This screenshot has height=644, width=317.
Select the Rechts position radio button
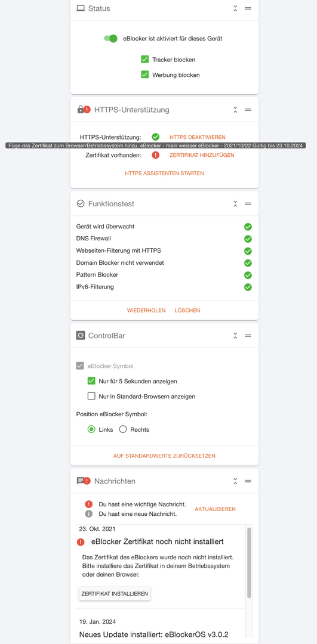[123, 429]
